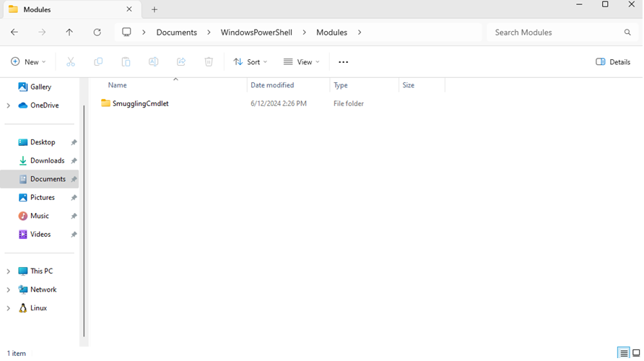This screenshot has width=644, height=361.
Task: Click the Rename icon in toolbar
Action: click(x=153, y=62)
